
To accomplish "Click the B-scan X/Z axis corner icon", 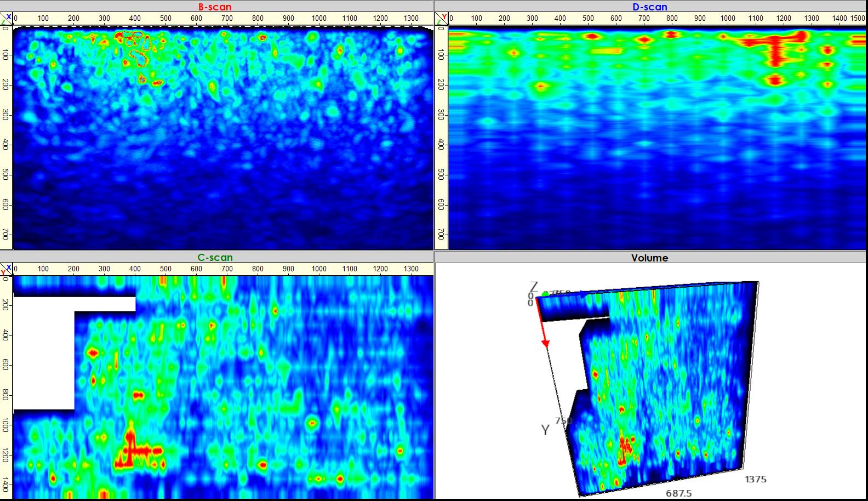I will [6, 19].
